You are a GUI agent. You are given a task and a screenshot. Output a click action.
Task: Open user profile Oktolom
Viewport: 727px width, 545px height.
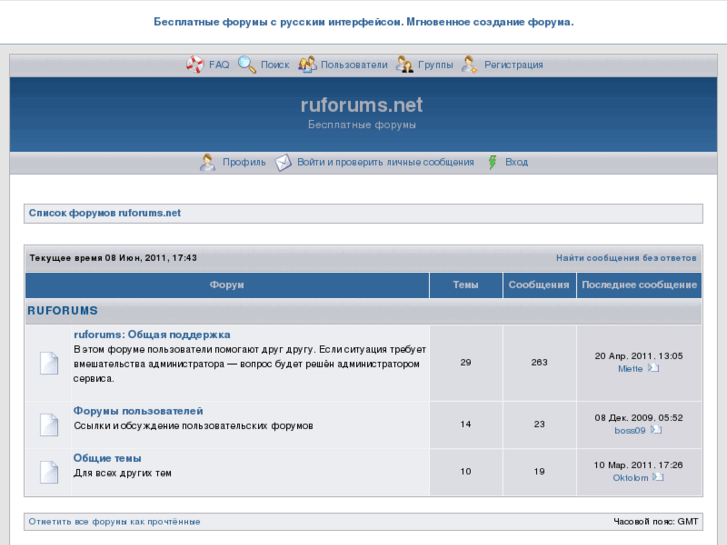pyautogui.click(x=631, y=478)
